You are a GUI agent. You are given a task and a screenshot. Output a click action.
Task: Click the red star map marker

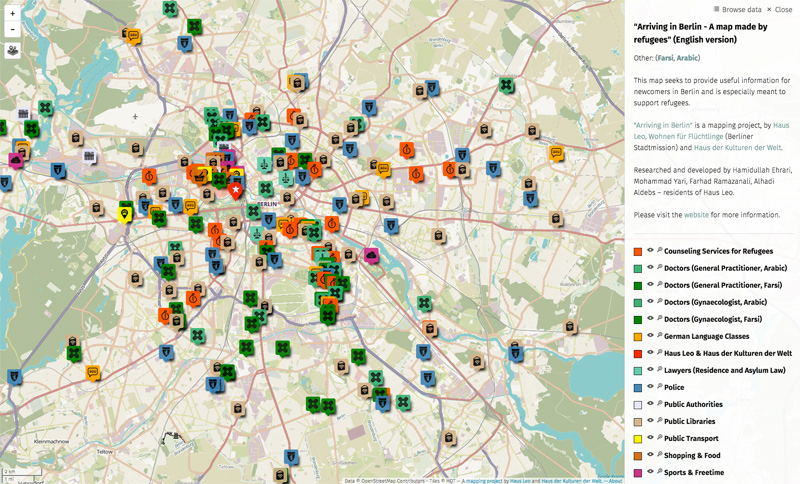tap(235, 188)
